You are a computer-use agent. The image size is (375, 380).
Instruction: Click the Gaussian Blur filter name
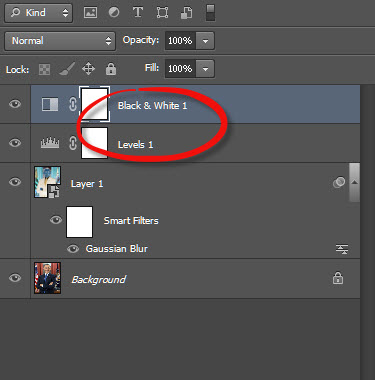(x=116, y=249)
